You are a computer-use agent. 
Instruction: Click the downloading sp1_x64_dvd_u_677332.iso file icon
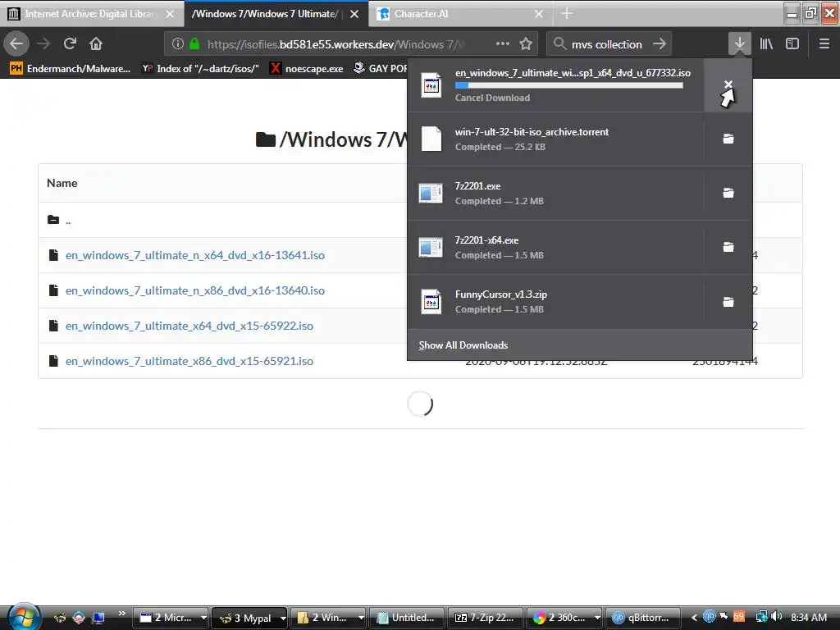[x=431, y=85]
